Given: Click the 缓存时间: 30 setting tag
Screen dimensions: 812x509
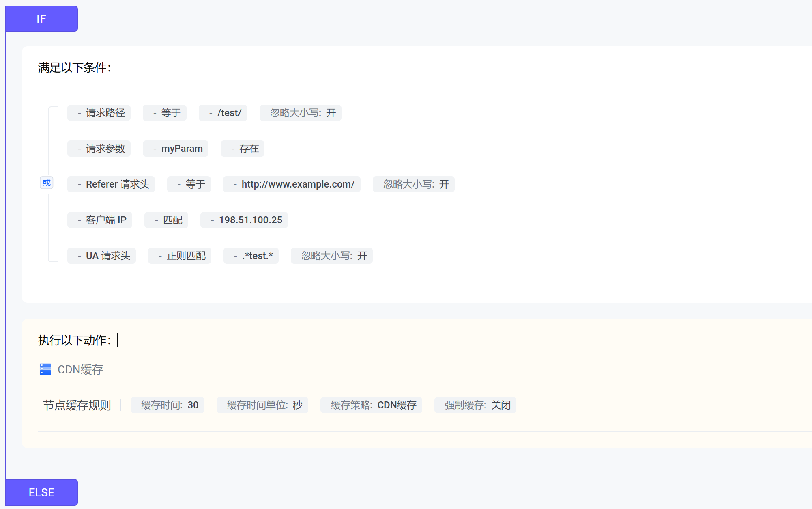Looking at the screenshot, I should point(168,405).
